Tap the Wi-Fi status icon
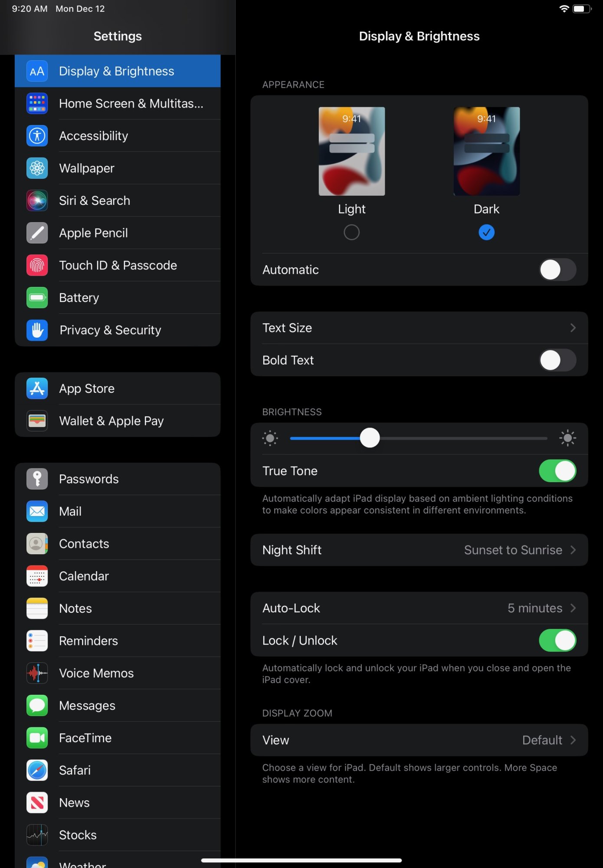 [x=564, y=9]
